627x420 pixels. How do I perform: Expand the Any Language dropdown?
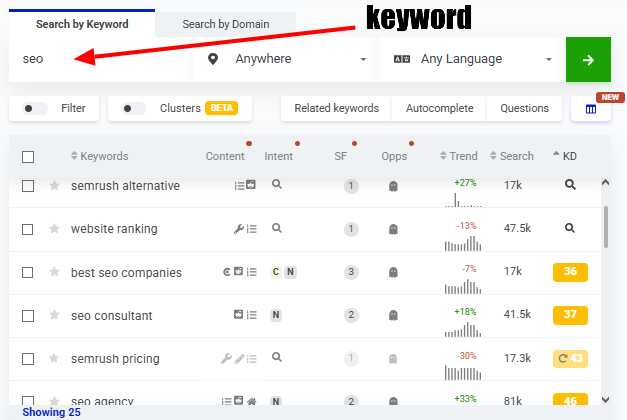tap(472, 59)
